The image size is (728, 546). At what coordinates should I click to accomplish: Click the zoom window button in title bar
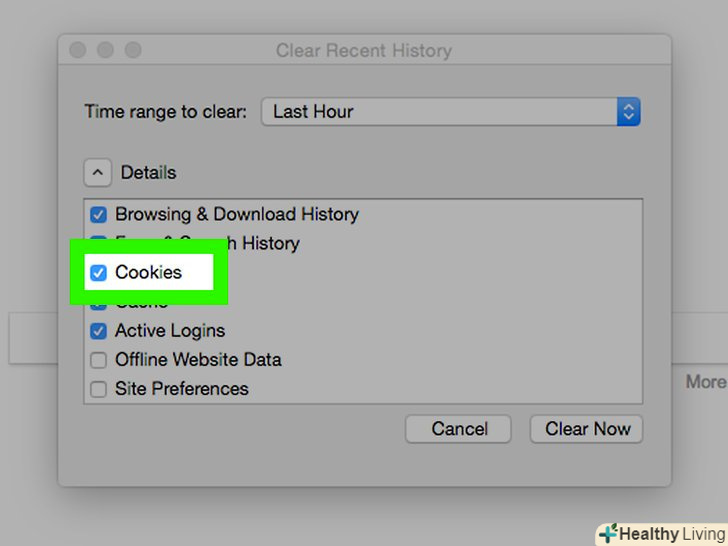click(x=132, y=50)
